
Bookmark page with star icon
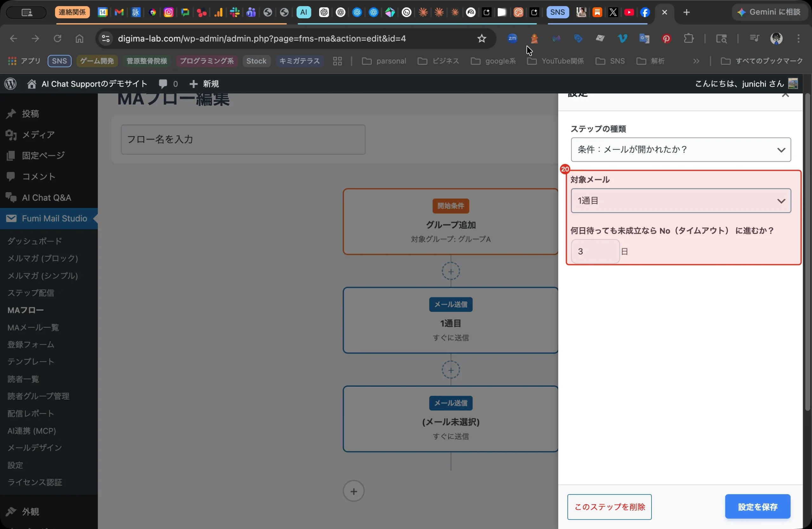click(x=481, y=39)
